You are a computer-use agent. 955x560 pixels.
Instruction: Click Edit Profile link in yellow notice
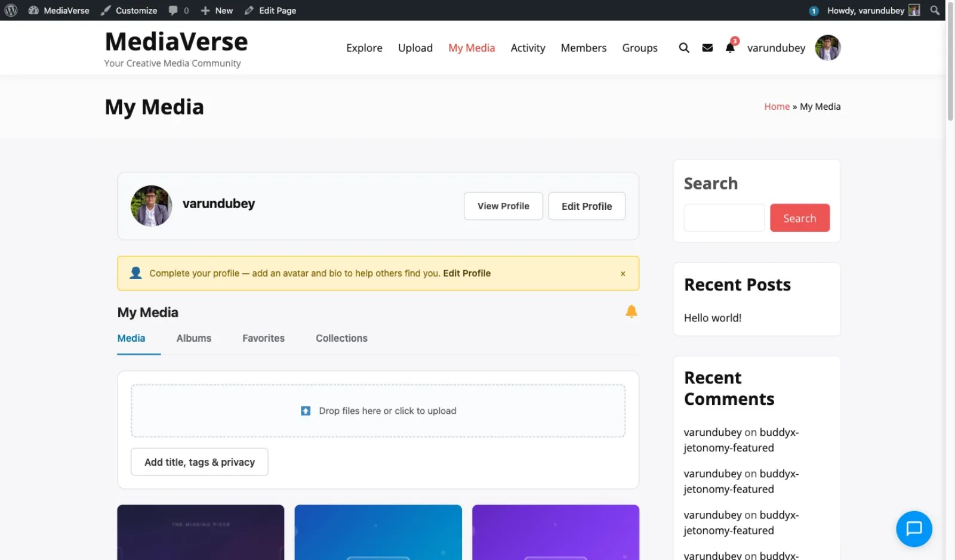click(x=467, y=273)
